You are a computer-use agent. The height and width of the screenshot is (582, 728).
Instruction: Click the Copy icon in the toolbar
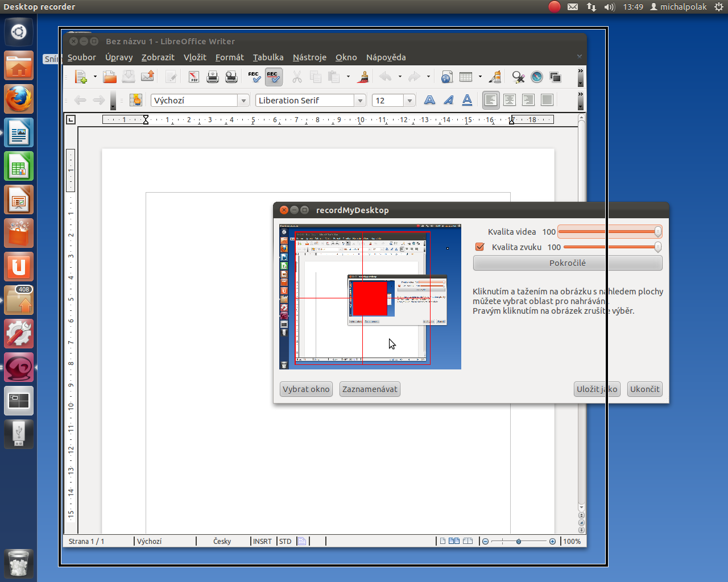pyautogui.click(x=316, y=77)
